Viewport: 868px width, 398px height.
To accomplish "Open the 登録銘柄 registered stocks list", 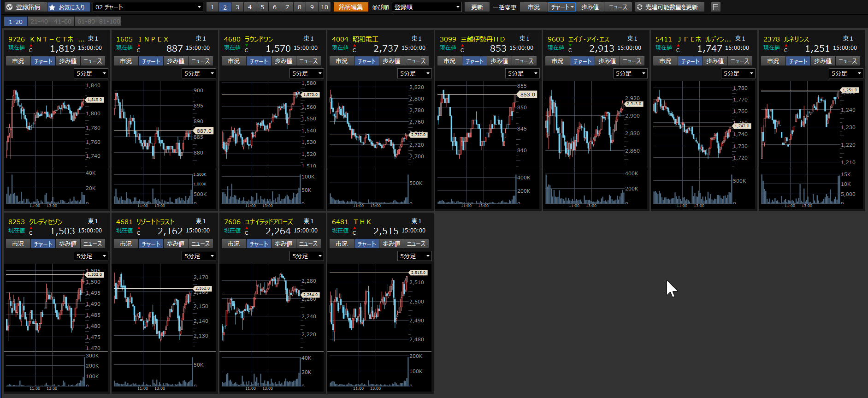I will (x=24, y=7).
